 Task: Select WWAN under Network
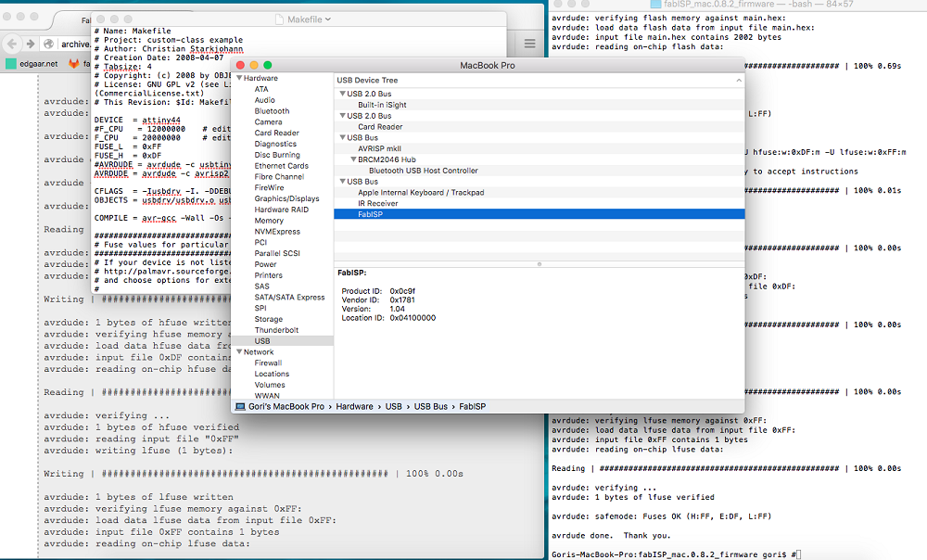pos(267,396)
